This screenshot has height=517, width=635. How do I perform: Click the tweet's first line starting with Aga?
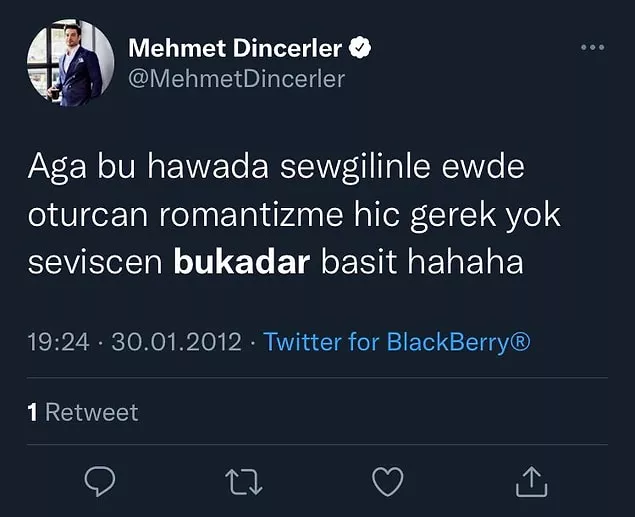click(275, 167)
